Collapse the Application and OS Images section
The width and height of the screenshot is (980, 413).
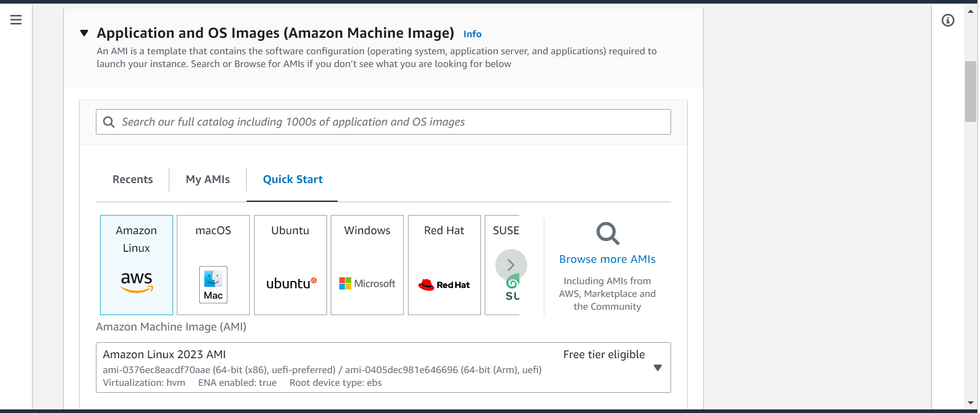(x=84, y=33)
